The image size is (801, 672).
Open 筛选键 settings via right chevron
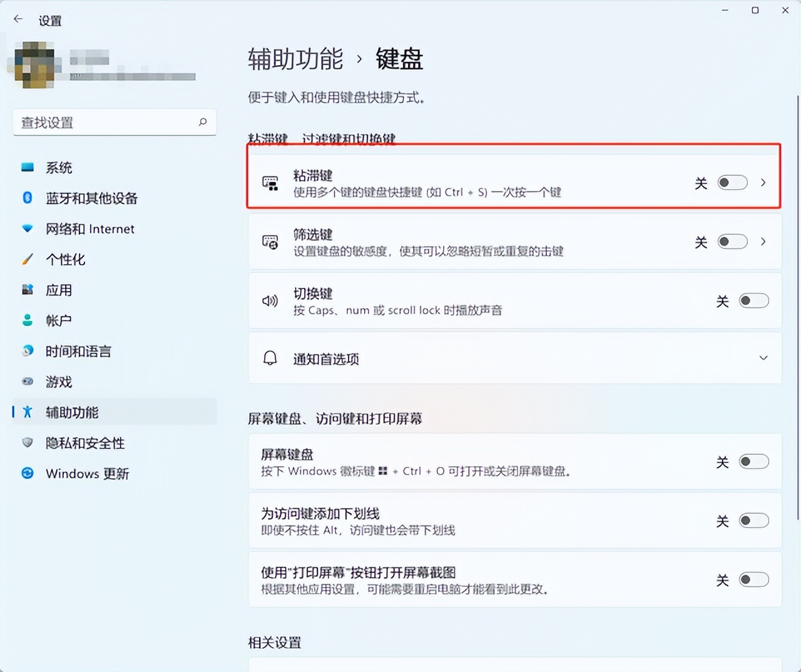coord(763,242)
